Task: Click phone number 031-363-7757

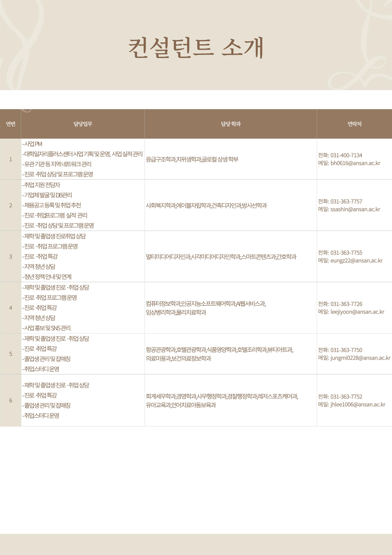Action: click(x=346, y=201)
